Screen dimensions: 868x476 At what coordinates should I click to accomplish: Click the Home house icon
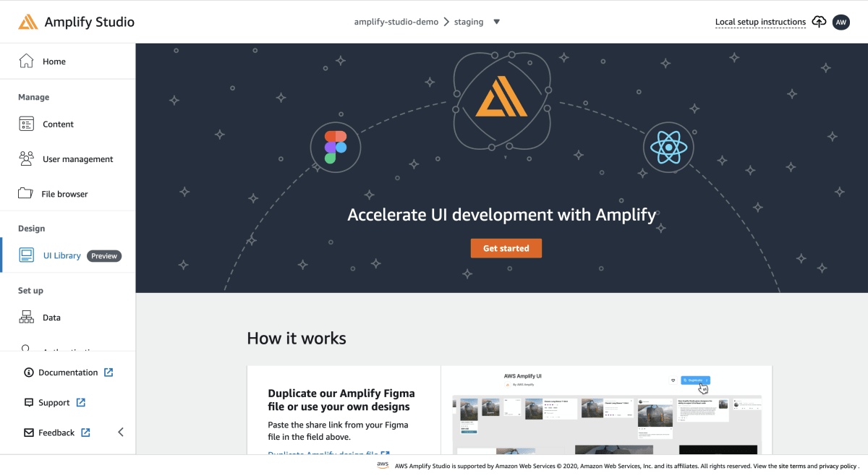point(26,61)
